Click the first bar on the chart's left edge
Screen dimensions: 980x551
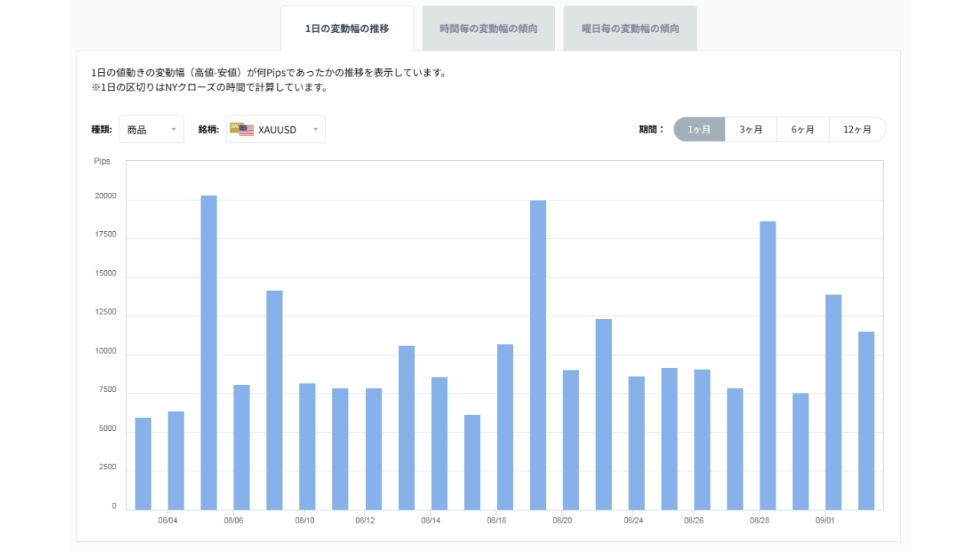(x=143, y=464)
